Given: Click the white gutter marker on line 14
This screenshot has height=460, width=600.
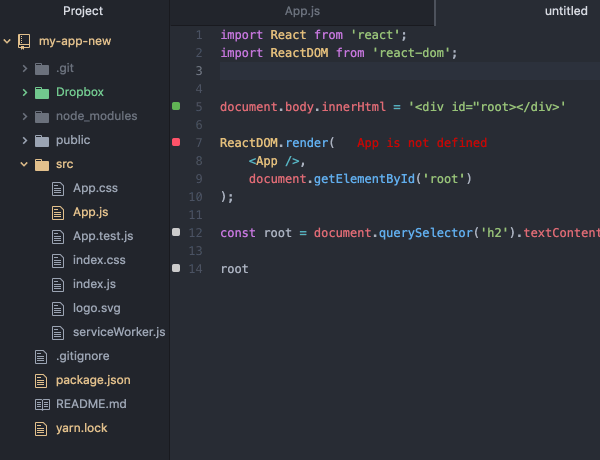Looking at the screenshot, I should coord(176,268).
